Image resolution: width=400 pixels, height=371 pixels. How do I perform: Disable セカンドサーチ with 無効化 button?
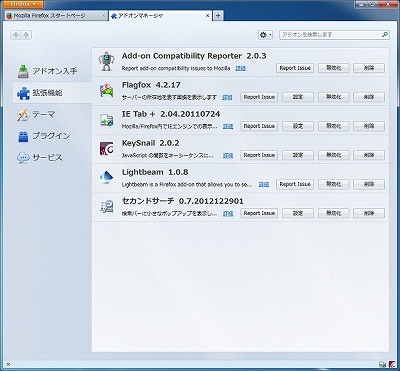333,213
